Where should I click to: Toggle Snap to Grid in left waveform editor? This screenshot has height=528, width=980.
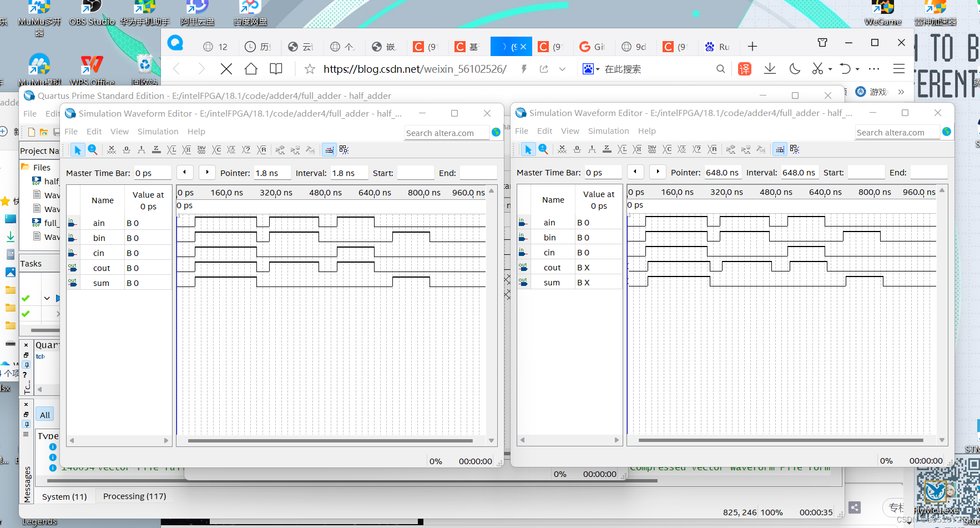pos(344,150)
